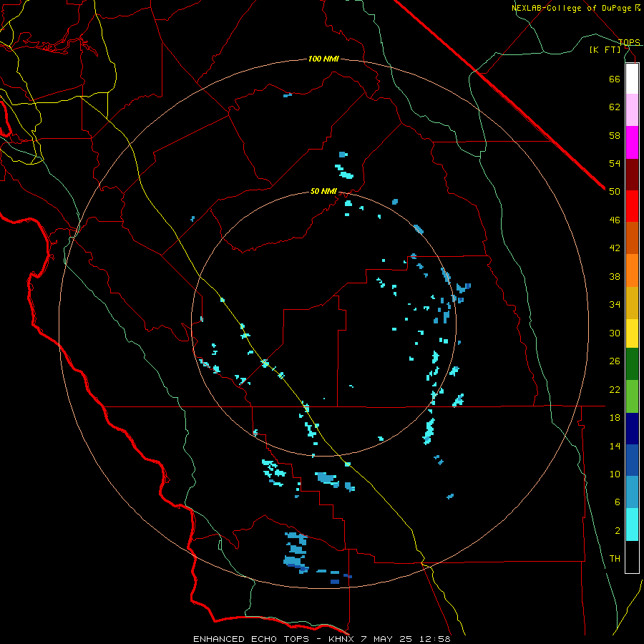Click the "NEXLAB-College of DuPage" text
644x644 pixels.
click(x=571, y=8)
